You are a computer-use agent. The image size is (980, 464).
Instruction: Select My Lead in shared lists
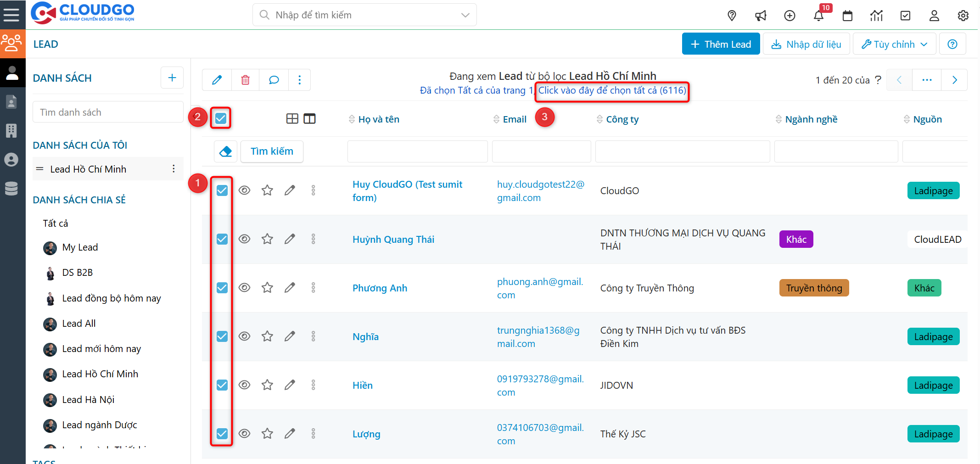(x=80, y=247)
